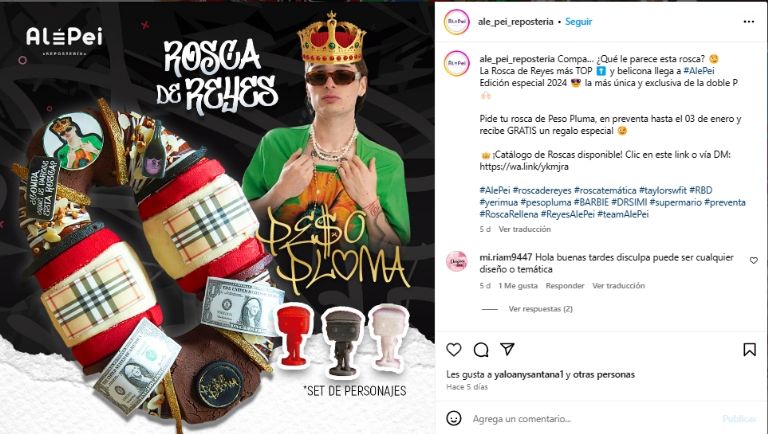Open the three-dot more options menu

click(x=749, y=22)
